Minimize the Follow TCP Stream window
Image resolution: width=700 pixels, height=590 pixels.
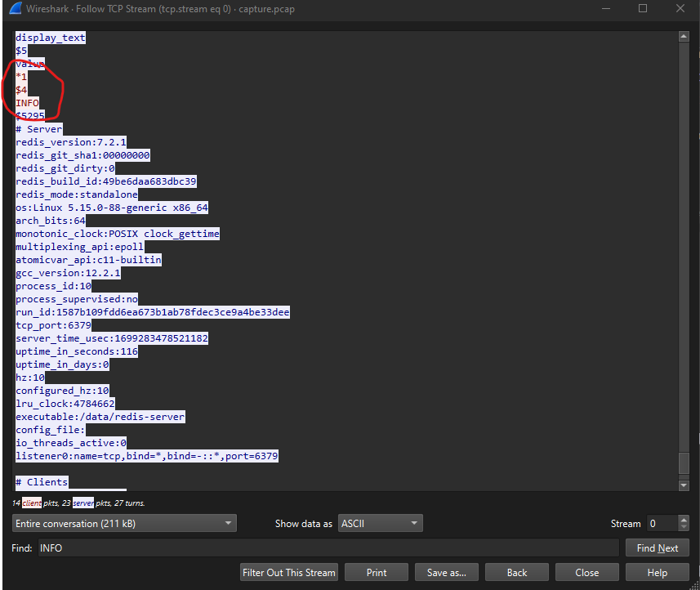coord(606,8)
